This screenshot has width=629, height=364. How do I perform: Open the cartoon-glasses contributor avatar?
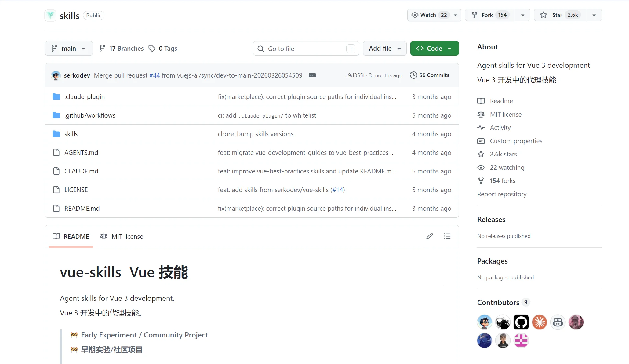coord(485,322)
